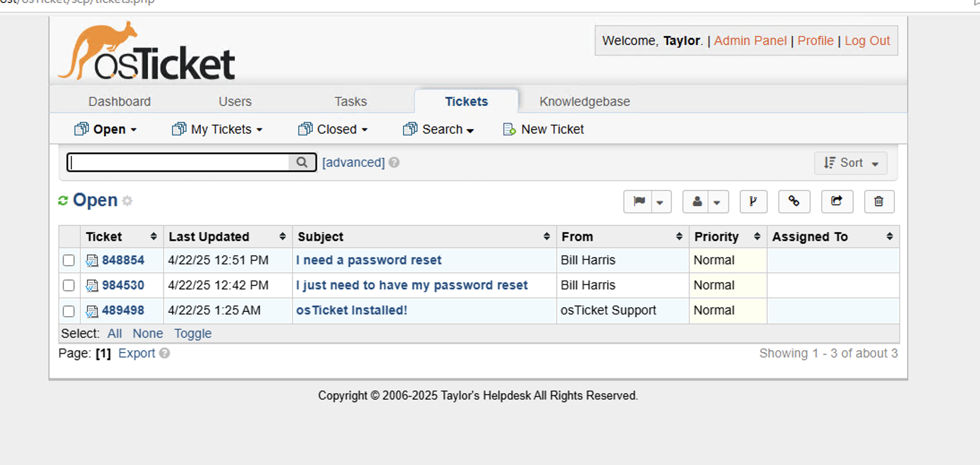Expand the Closed tickets dropdown
The height and width of the screenshot is (465, 980).
tap(333, 129)
